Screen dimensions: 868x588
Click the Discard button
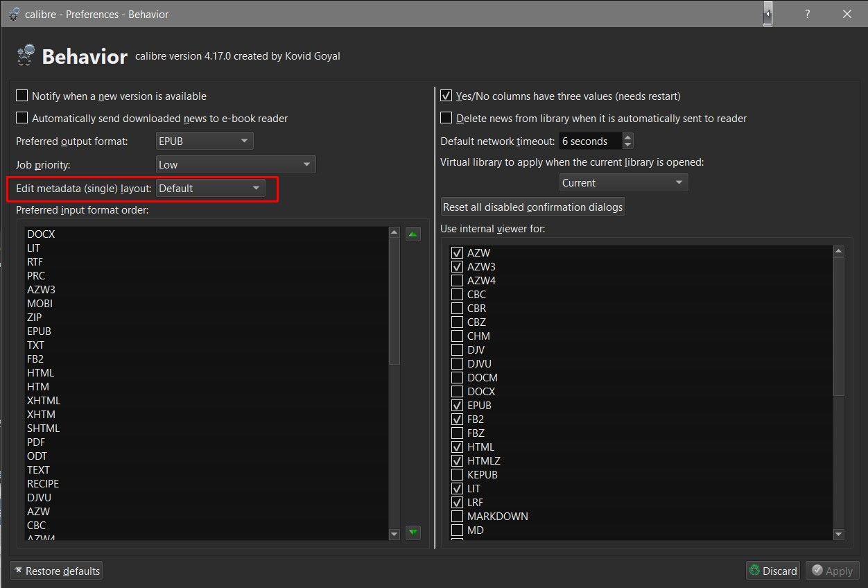(x=772, y=571)
